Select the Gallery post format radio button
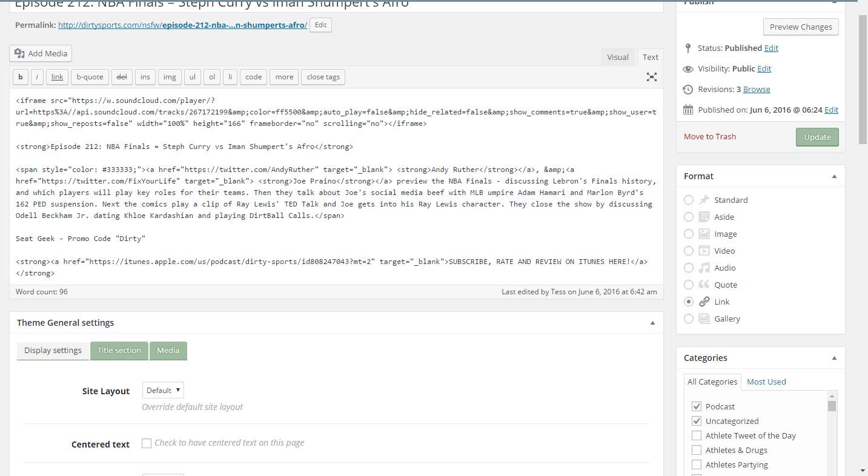This screenshot has width=868, height=476. tap(689, 319)
